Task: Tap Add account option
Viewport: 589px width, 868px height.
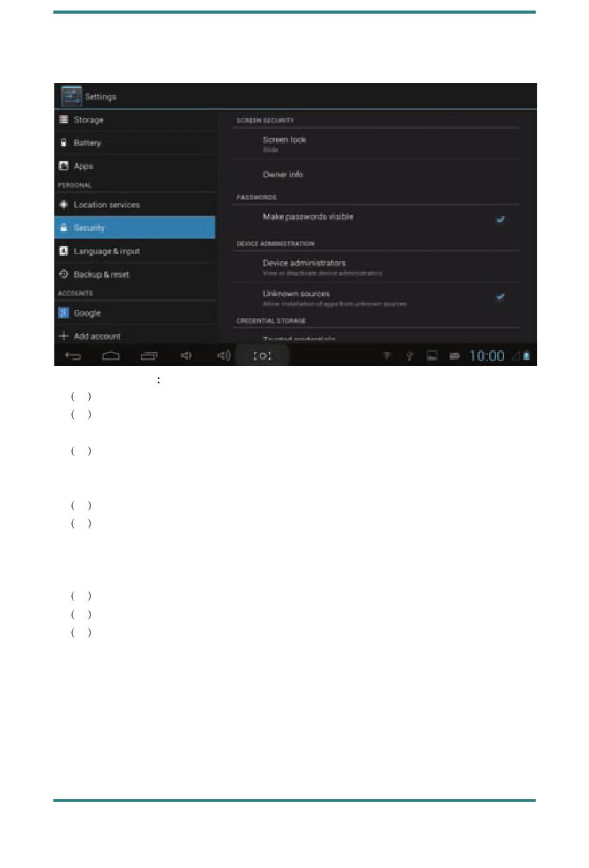Action: 135,336
